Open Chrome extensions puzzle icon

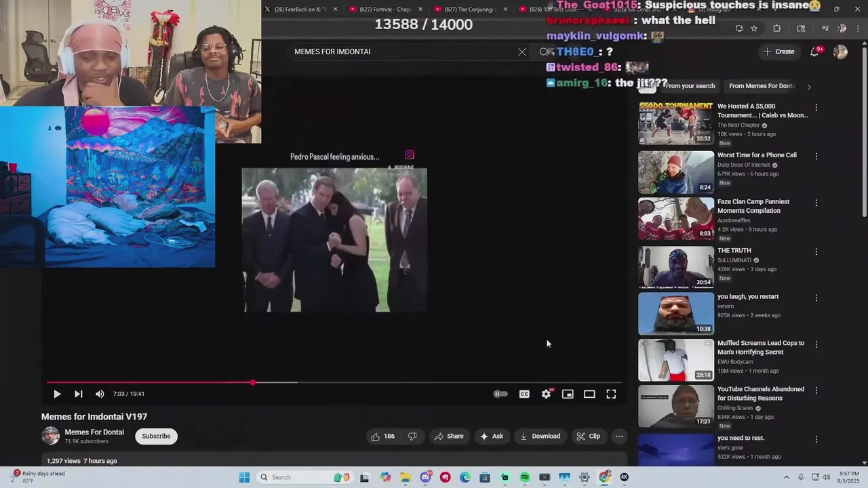click(777, 28)
